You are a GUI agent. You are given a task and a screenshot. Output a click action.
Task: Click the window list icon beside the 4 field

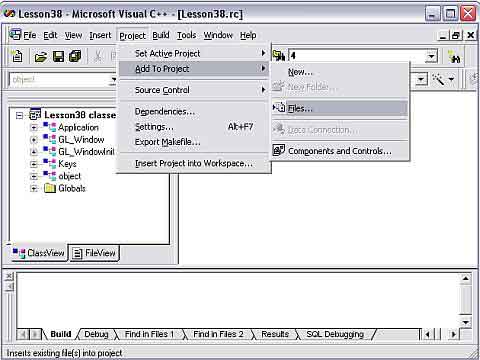coord(279,55)
